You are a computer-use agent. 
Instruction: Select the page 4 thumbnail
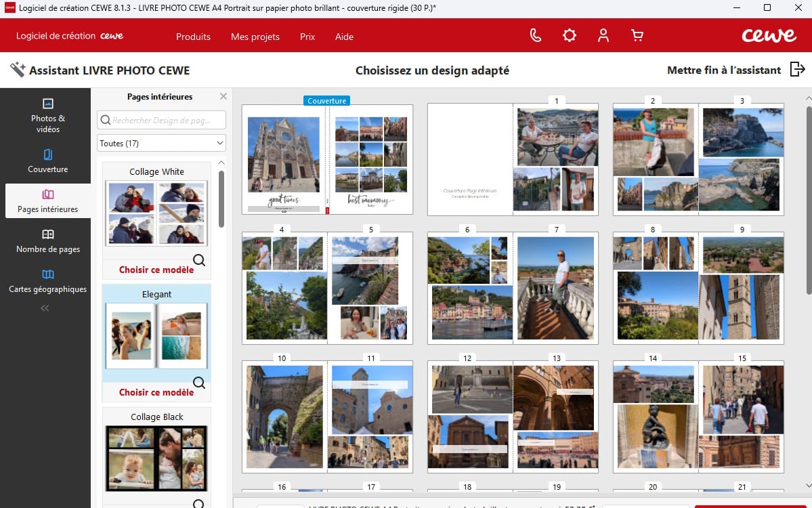coord(284,288)
